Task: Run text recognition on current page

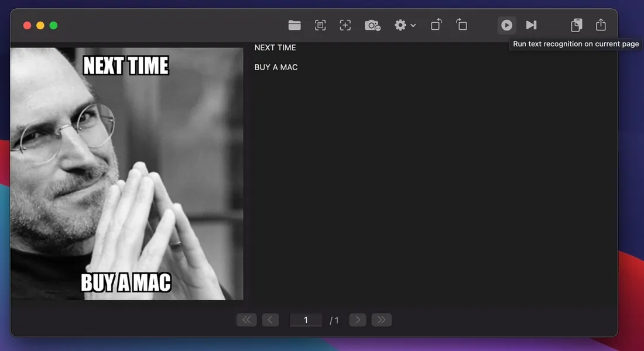Action: 507,26
